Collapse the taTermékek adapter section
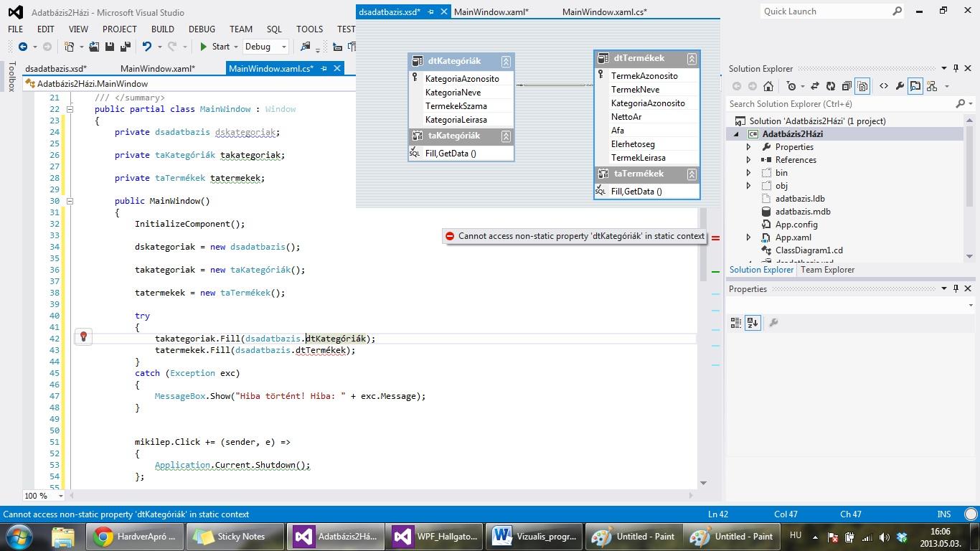Screen dimensions: 980x551 tap(692, 174)
